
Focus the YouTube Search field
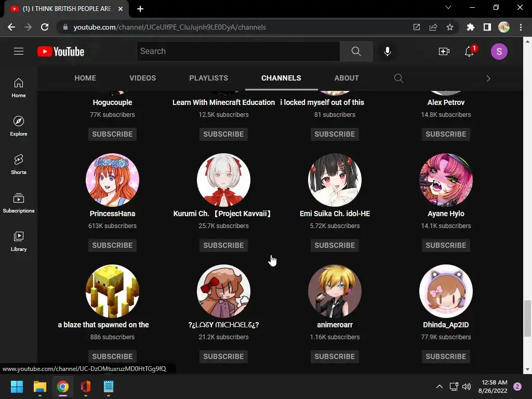click(238, 51)
